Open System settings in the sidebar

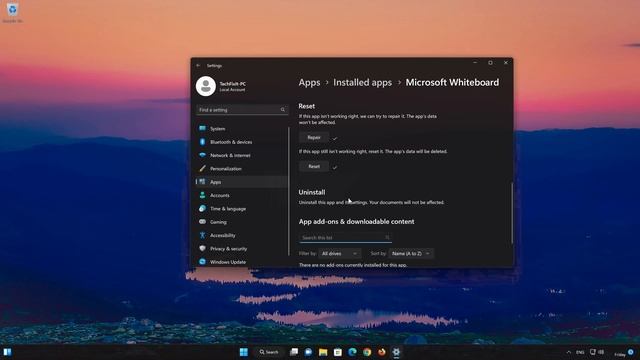(x=242, y=129)
